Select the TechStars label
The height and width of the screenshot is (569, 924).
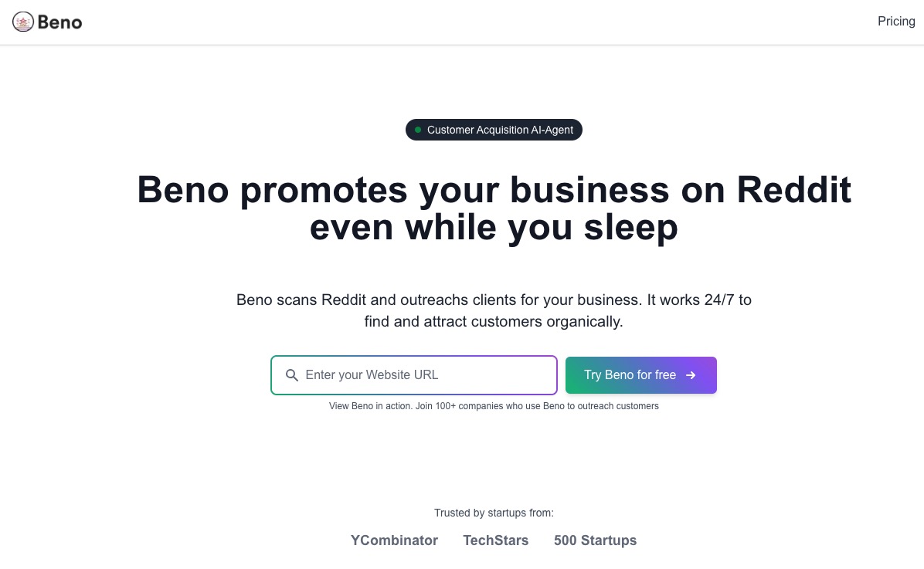(x=495, y=540)
